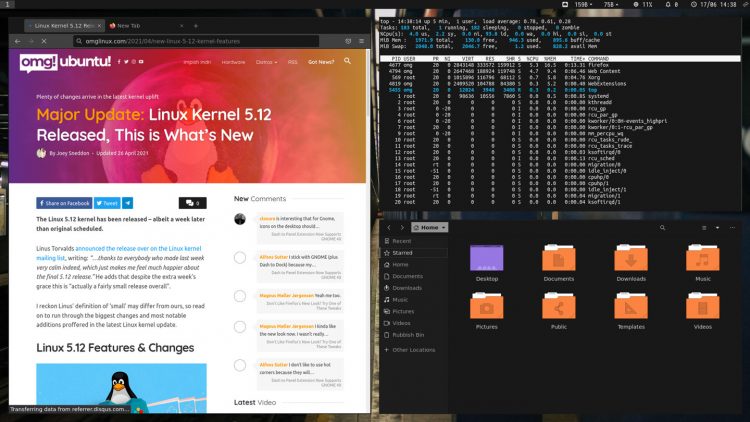Viewport: 750px width, 422px height.
Task: Open the site search magnifier icon
Action: pyautogui.click(x=347, y=61)
